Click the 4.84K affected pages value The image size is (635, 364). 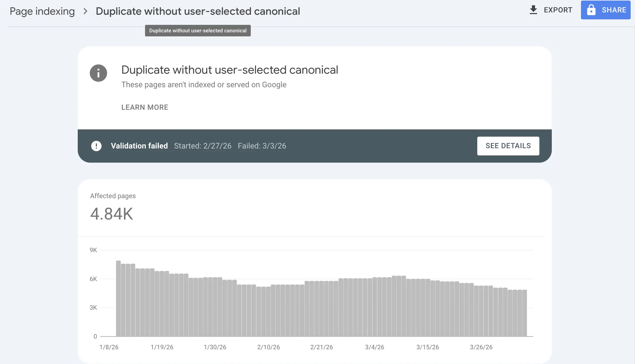coord(112,214)
